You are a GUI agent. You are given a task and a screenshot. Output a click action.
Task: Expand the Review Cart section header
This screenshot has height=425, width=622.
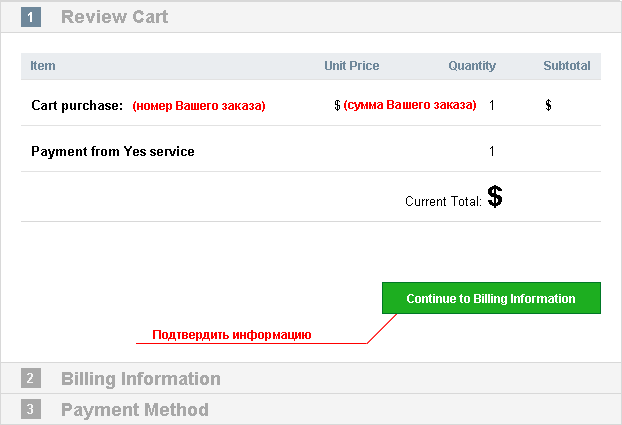[x=311, y=17]
